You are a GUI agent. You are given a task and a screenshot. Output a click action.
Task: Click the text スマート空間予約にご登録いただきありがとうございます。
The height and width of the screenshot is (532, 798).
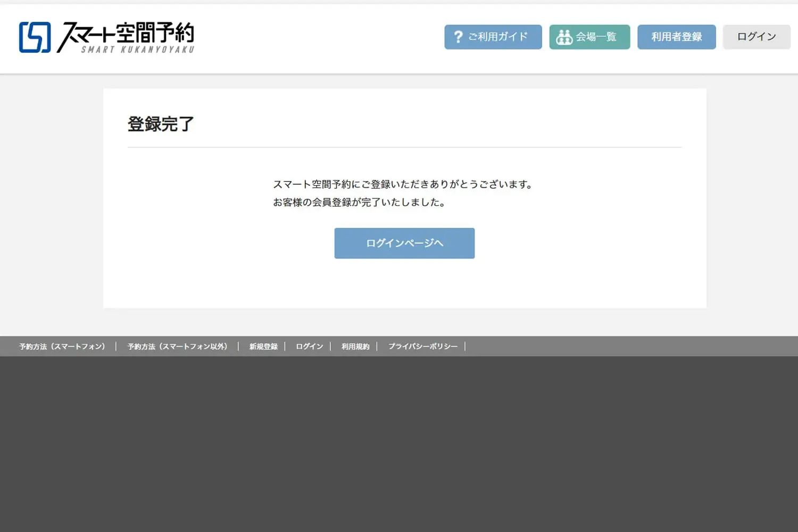point(403,184)
